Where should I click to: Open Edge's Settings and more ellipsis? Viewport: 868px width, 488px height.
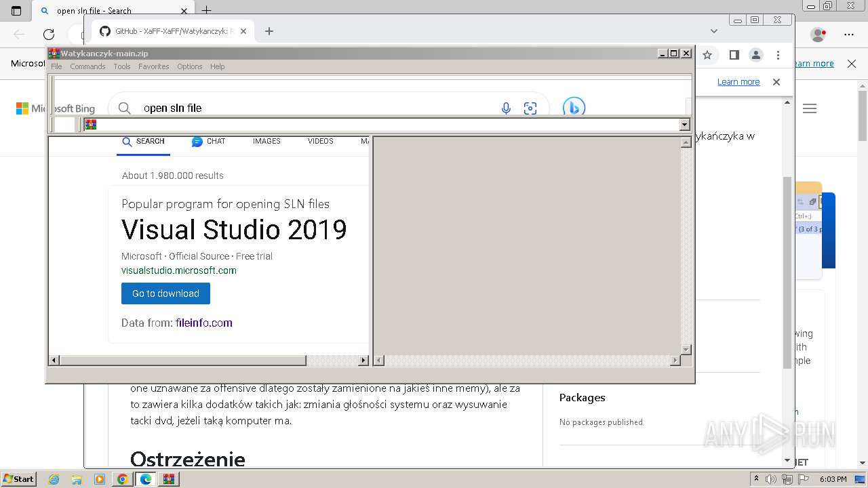click(x=849, y=34)
